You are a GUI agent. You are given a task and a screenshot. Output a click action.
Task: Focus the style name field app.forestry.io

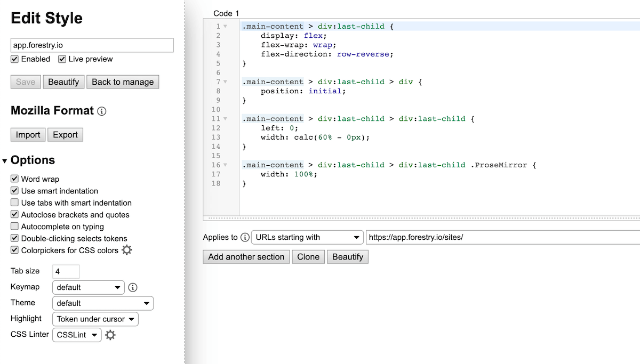(x=92, y=45)
